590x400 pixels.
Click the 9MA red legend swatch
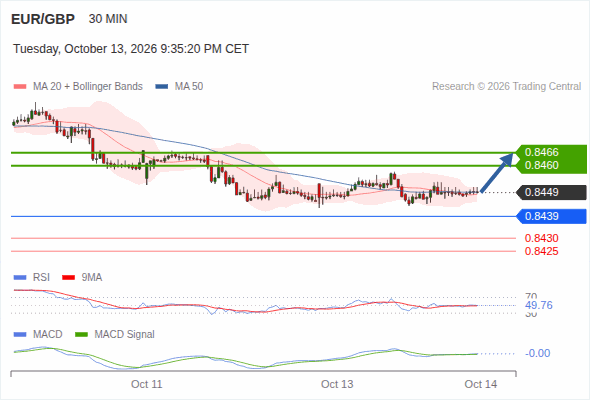[x=68, y=278]
